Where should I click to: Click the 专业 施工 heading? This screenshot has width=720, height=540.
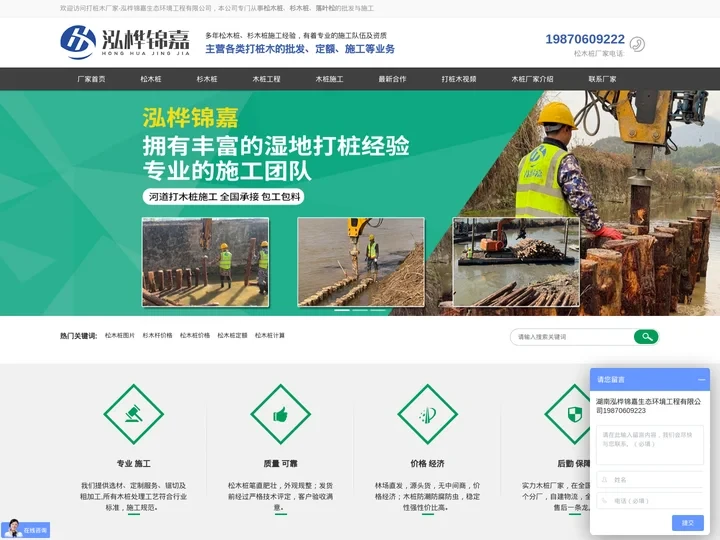tap(134, 464)
